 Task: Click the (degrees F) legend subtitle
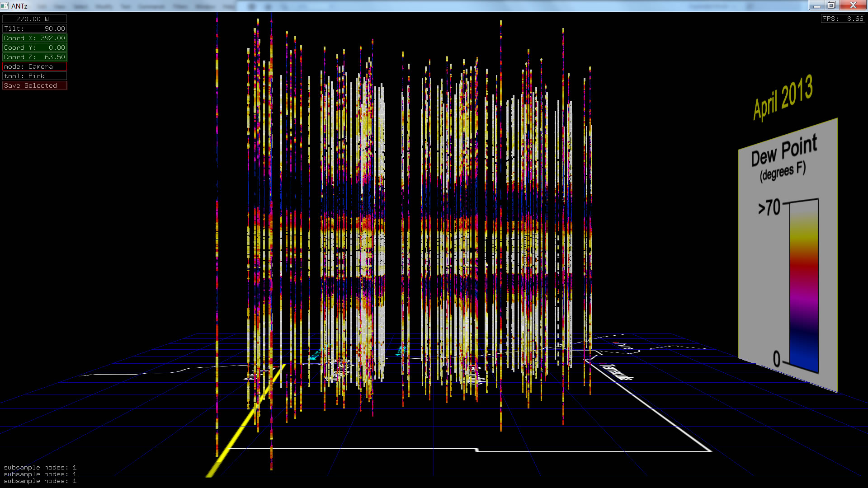(783, 172)
